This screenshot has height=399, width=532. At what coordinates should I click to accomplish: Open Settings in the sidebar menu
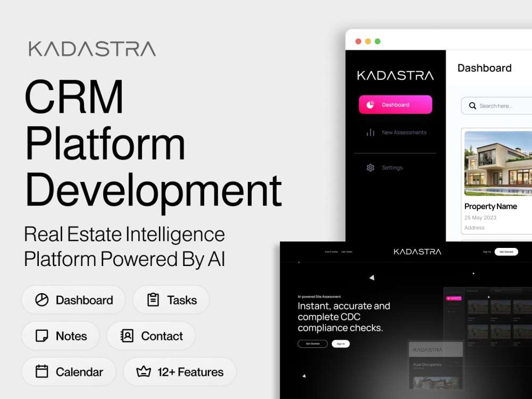pos(385,168)
